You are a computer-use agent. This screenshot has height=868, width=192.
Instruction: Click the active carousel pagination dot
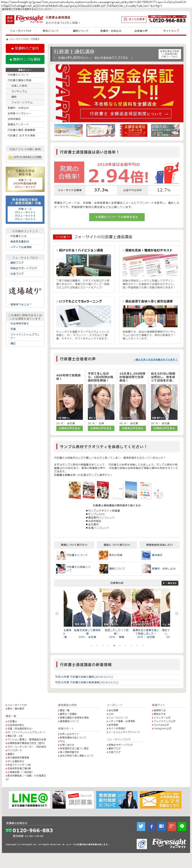[x=114, y=645]
